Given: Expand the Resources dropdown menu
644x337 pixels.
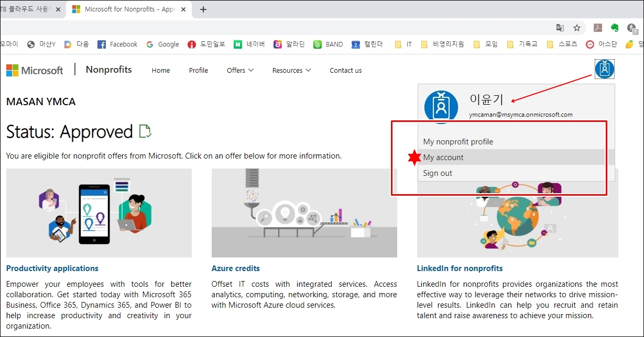Looking at the screenshot, I should tap(292, 70).
